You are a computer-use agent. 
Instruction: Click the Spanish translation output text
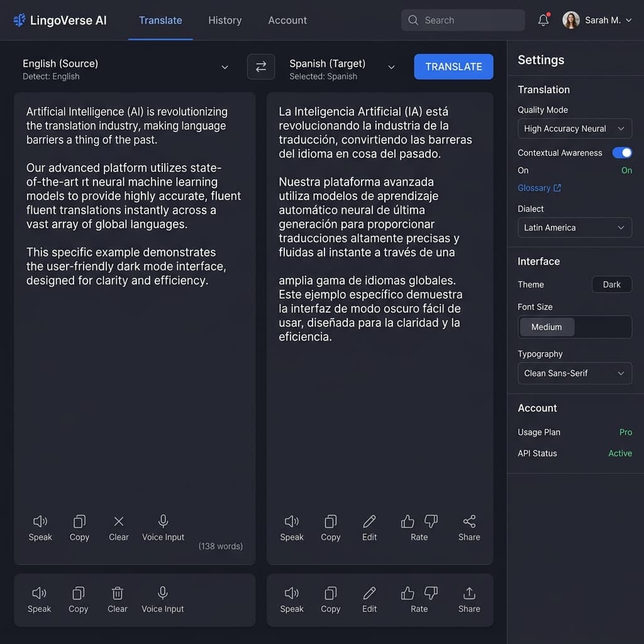click(x=375, y=224)
